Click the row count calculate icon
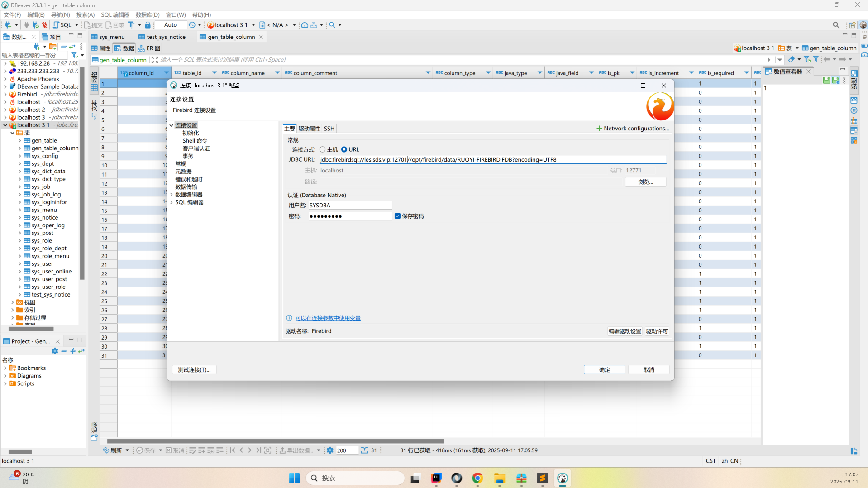 364,450
